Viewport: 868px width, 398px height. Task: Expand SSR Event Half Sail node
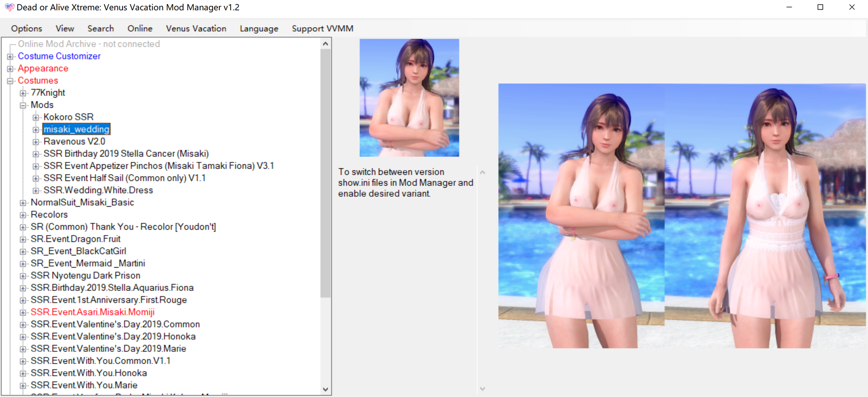pos(36,179)
